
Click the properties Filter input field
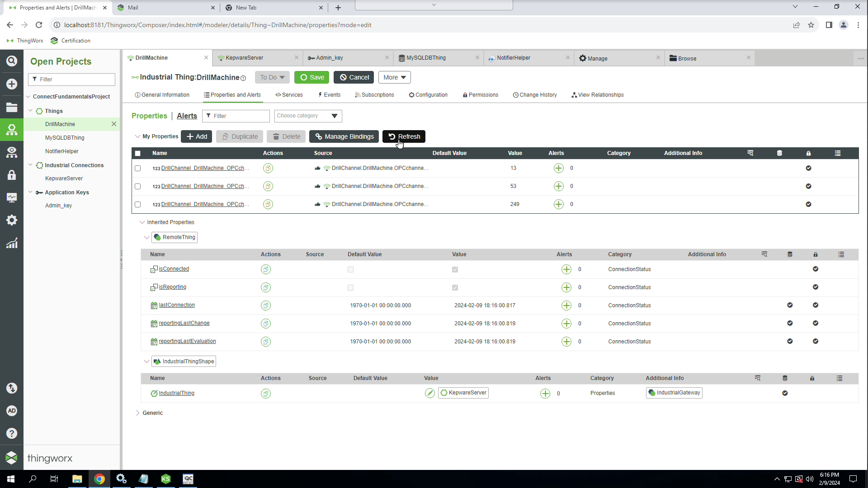pyautogui.click(x=236, y=116)
